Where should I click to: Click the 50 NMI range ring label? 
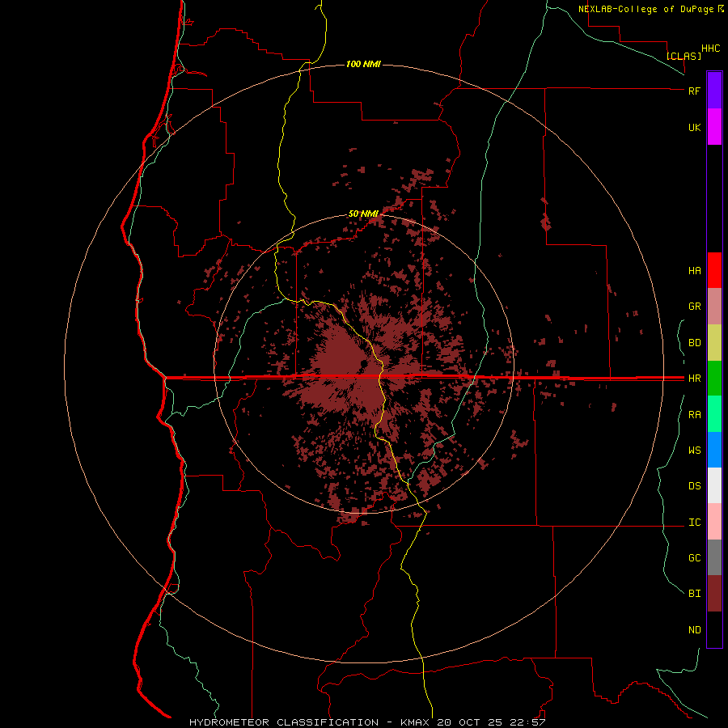[363, 214]
